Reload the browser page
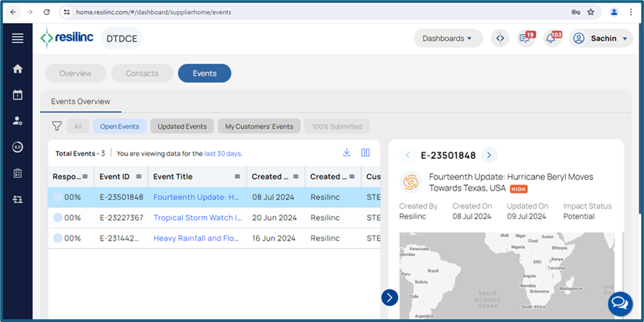This screenshot has width=644, height=322. tap(46, 12)
